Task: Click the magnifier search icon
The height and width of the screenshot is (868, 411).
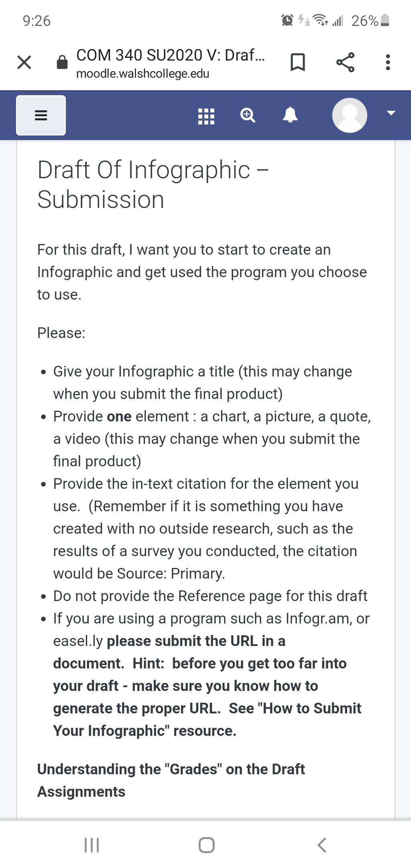Action: click(x=248, y=116)
